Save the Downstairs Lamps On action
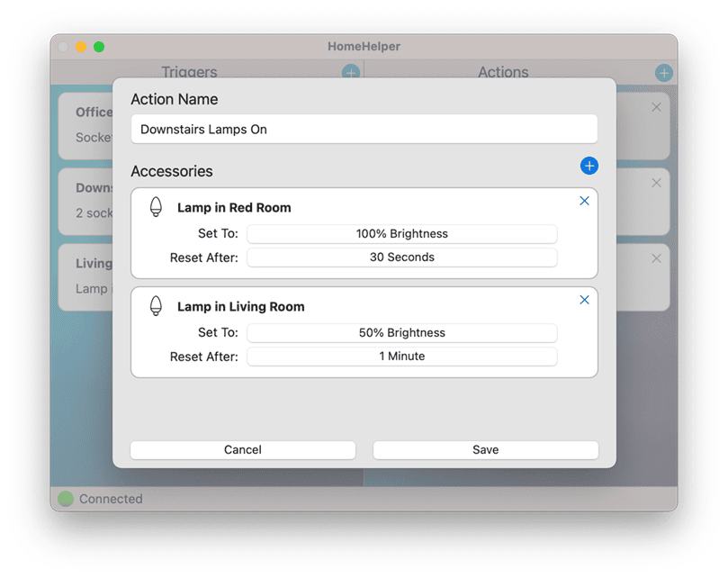Viewport: 728px width, 578px height. pos(485,450)
